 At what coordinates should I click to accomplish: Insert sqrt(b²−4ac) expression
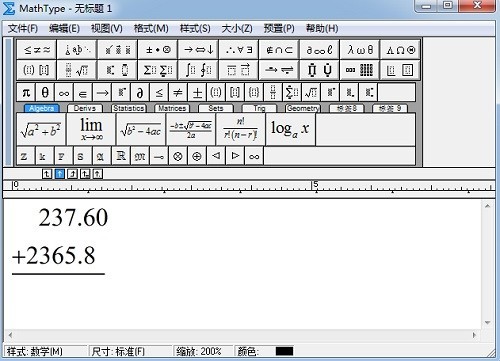pyautogui.click(x=141, y=129)
